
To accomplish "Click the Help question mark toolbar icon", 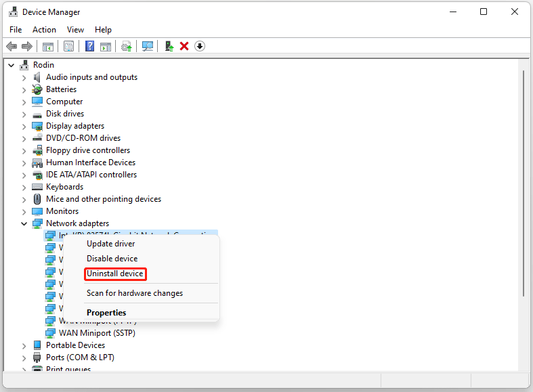I will [89, 46].
